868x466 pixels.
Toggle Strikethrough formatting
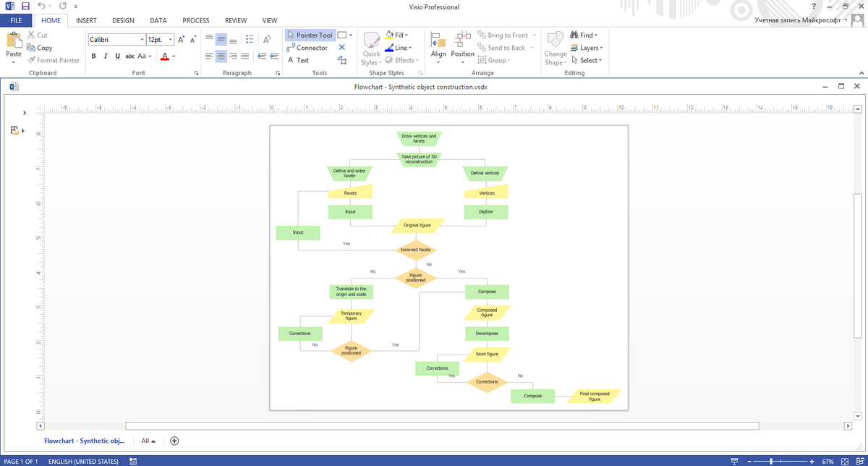pos(129,56)
